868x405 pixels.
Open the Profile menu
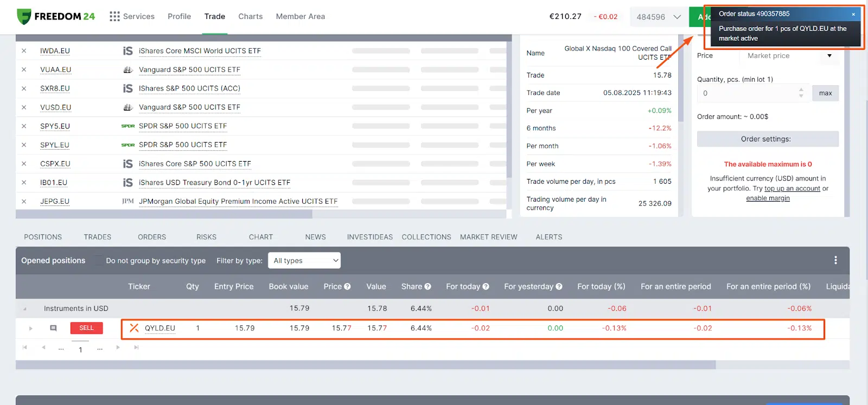coord(179,16)
